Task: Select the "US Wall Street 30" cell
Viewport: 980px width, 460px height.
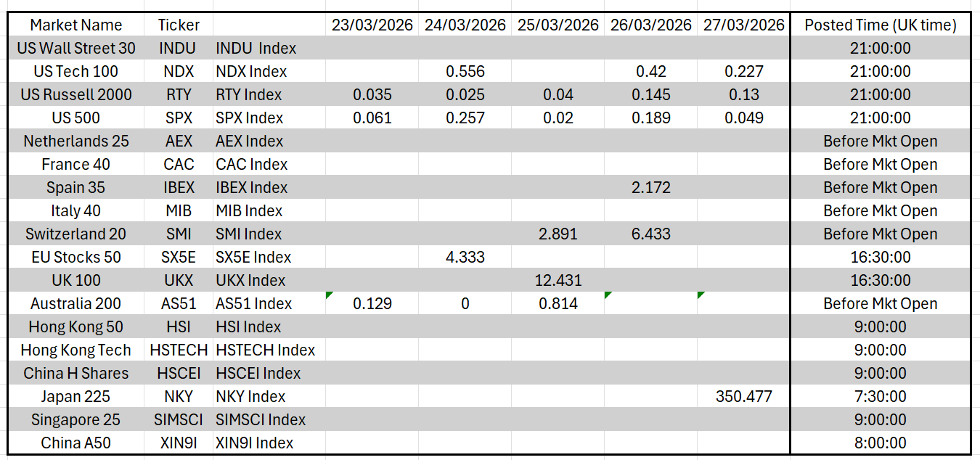Action: point(75,48)
